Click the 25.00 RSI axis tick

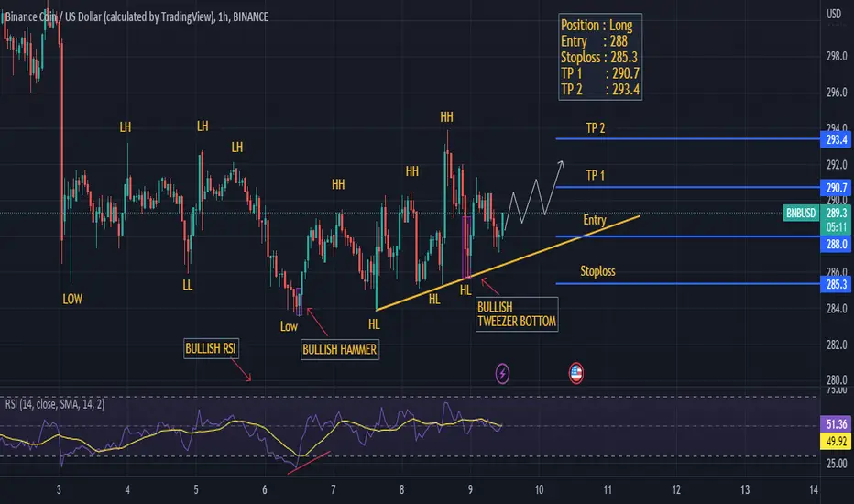coord(837,464)
